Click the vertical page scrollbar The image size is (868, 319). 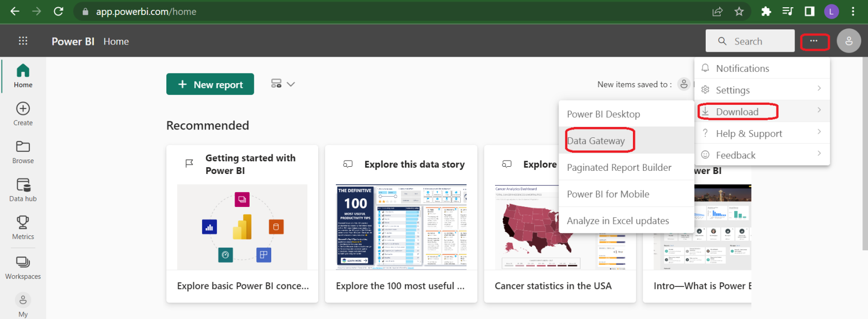point(865,155)
